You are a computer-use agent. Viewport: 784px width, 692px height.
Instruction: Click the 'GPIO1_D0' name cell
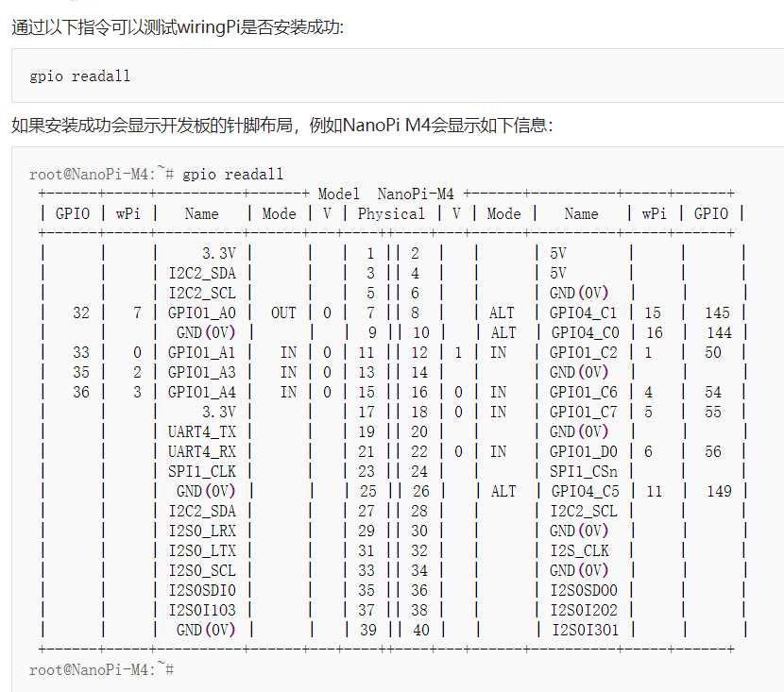click(583, 451)
